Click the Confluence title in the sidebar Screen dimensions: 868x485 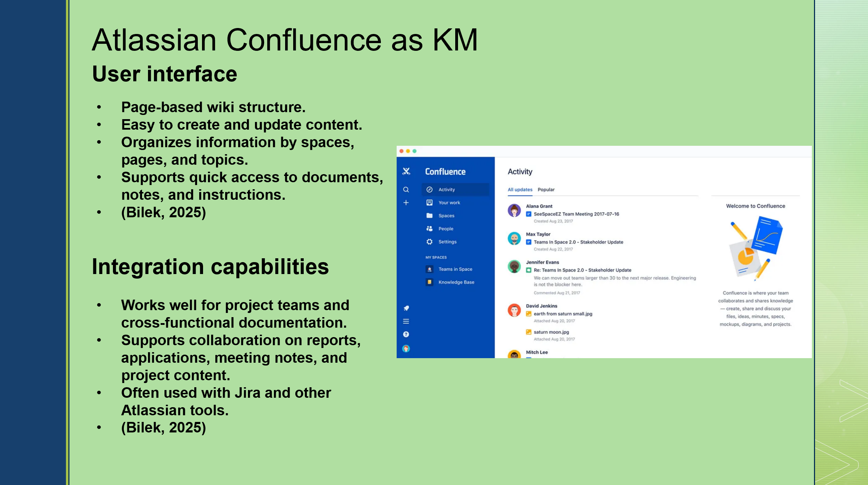pyautogui.click(x=445, y=172)
